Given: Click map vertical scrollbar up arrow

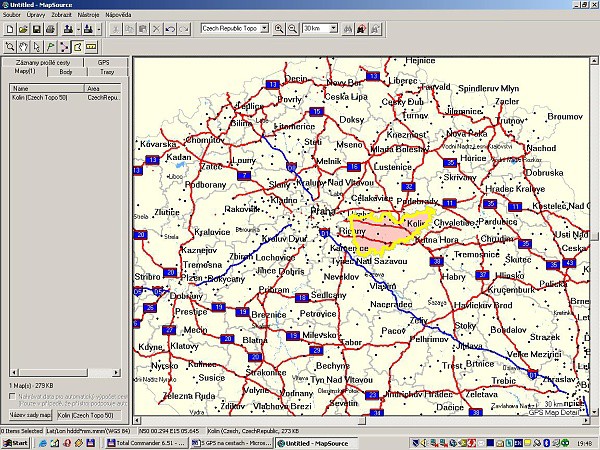Looking at the screenshot, I should (x=594, y=60).
